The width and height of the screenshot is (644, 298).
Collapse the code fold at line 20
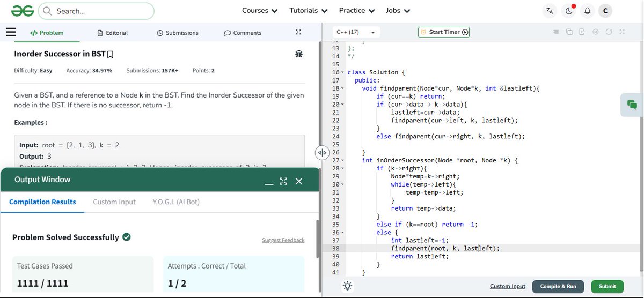point(342,105)
